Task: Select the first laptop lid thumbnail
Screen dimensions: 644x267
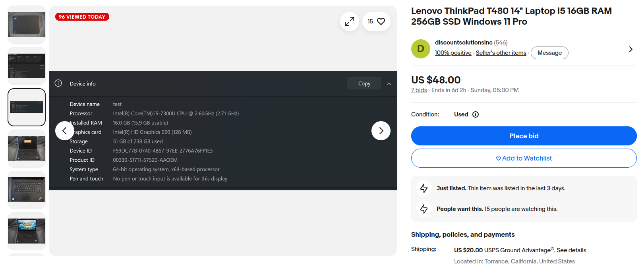Action: pos(27,25)
